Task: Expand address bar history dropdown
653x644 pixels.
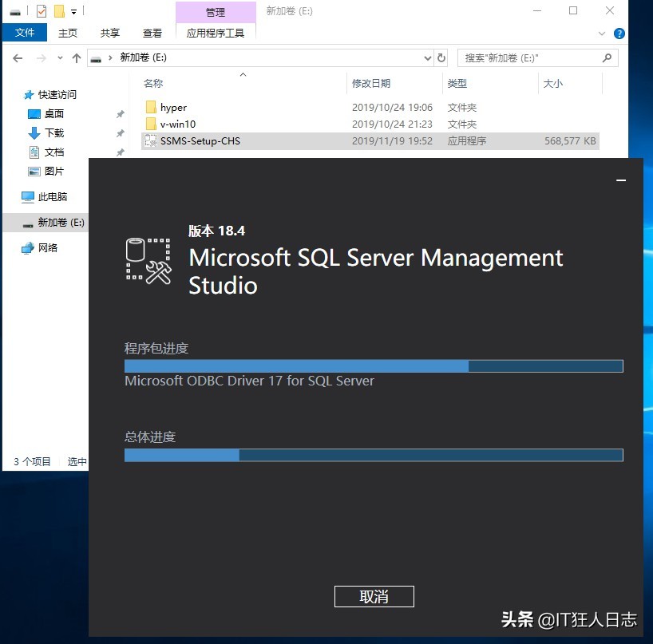Action: (x=427, y=58)
